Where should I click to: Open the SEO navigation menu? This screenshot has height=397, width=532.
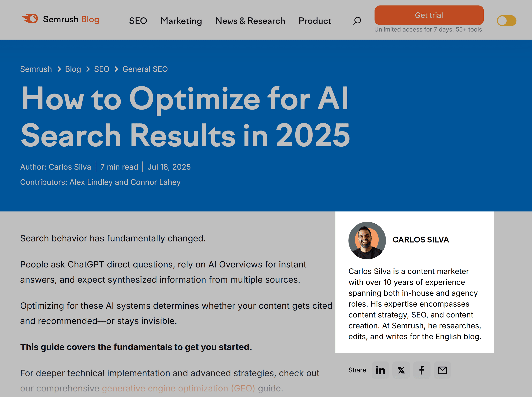(138, 21)
